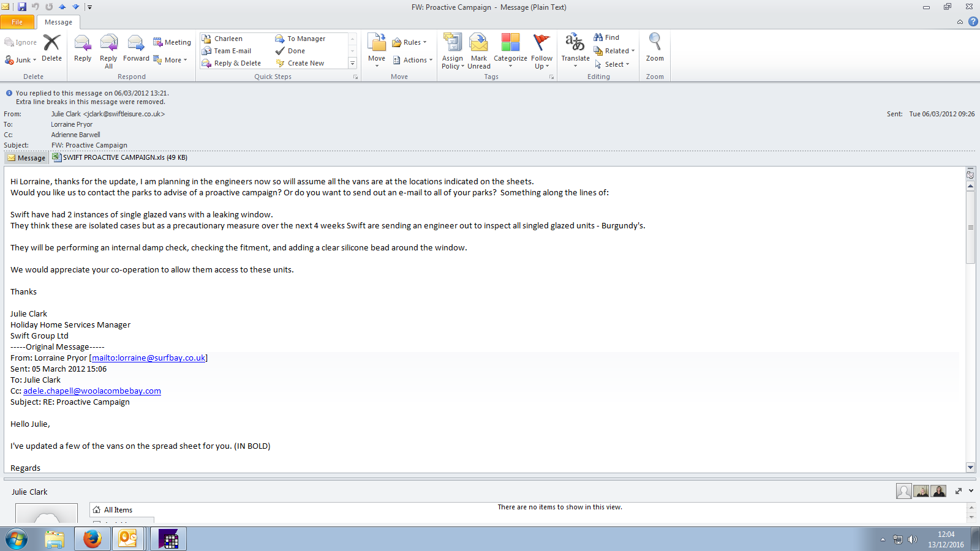Click recipient Lorraine Pryor in the To field
Viewport: 980px width, 551px height.
point(72,124)
